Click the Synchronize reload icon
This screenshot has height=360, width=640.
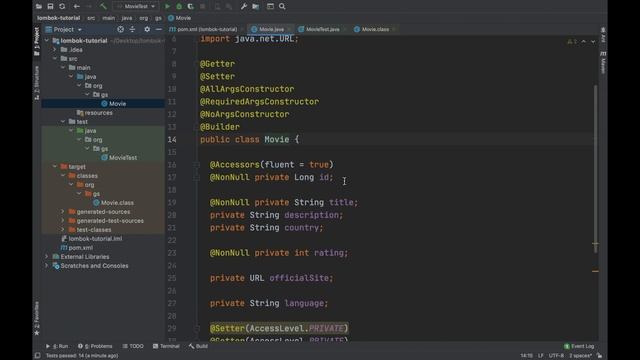[x=62, y=7]
